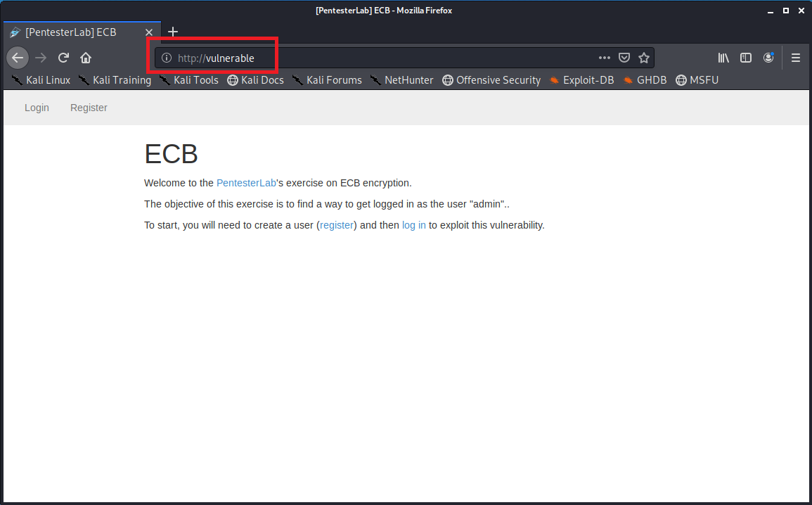Click Login in the page navbar

tap(37, 108)
